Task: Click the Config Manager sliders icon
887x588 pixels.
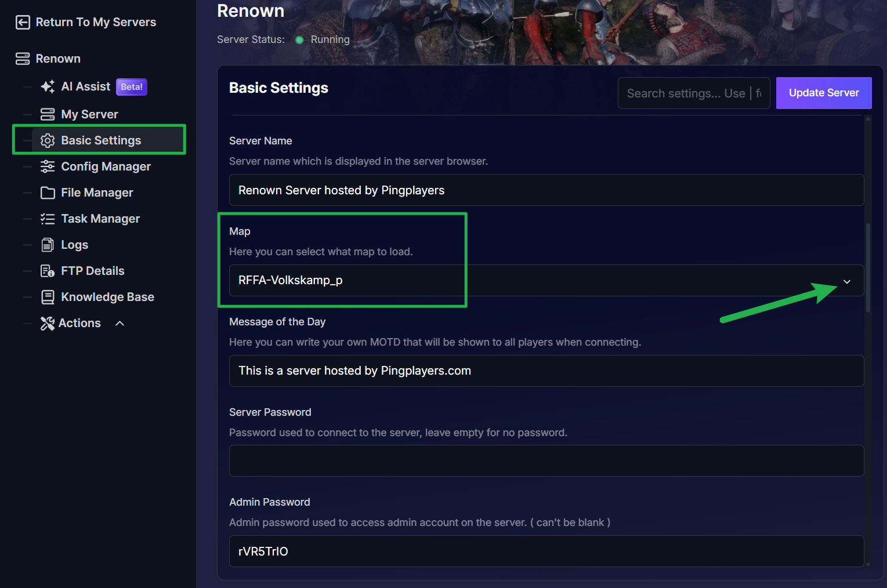Action: coord(48,166)
